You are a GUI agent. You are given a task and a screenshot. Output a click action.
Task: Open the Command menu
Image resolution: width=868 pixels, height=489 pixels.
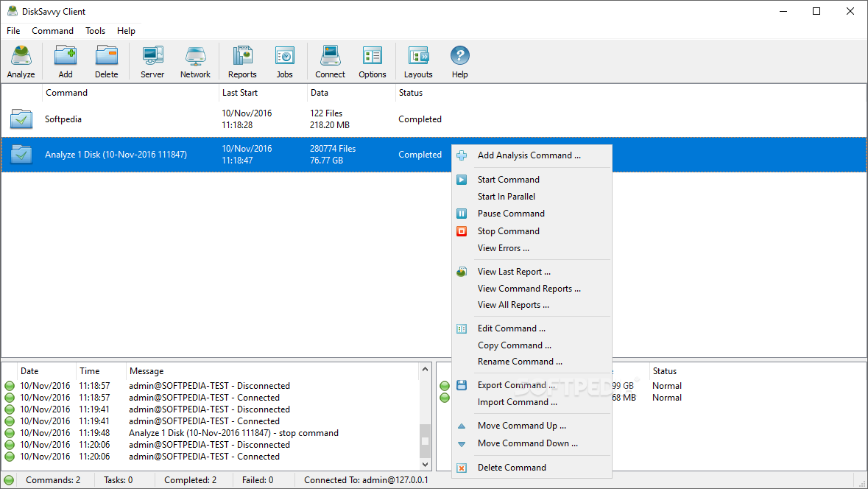pyautogui.click(x=52, y=30)
